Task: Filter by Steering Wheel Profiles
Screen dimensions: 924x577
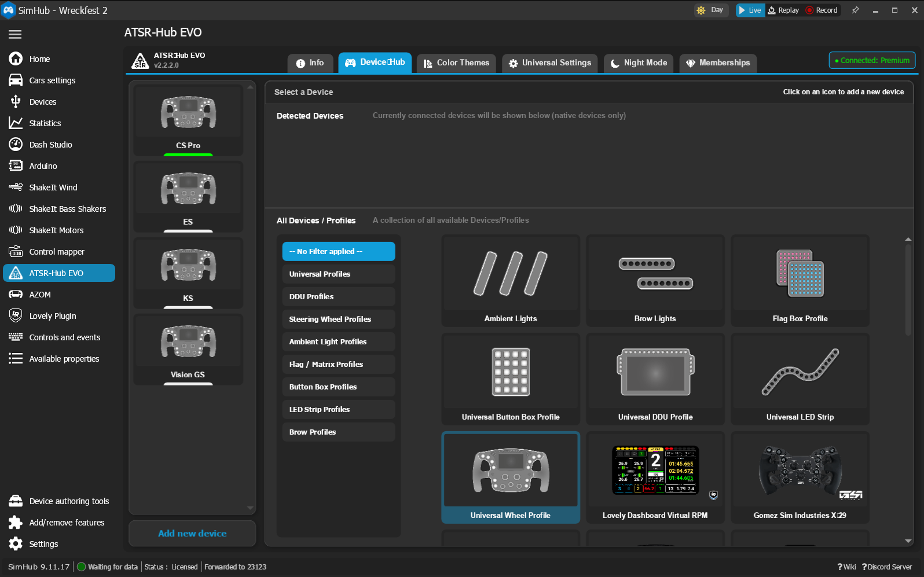Action: [339, 319]
